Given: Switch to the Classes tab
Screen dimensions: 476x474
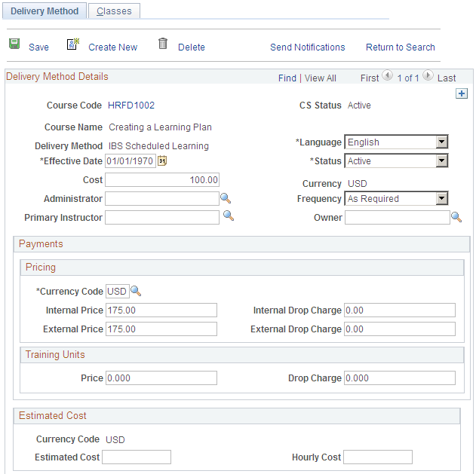Looking at the screenshot, I should coord(114,11).
